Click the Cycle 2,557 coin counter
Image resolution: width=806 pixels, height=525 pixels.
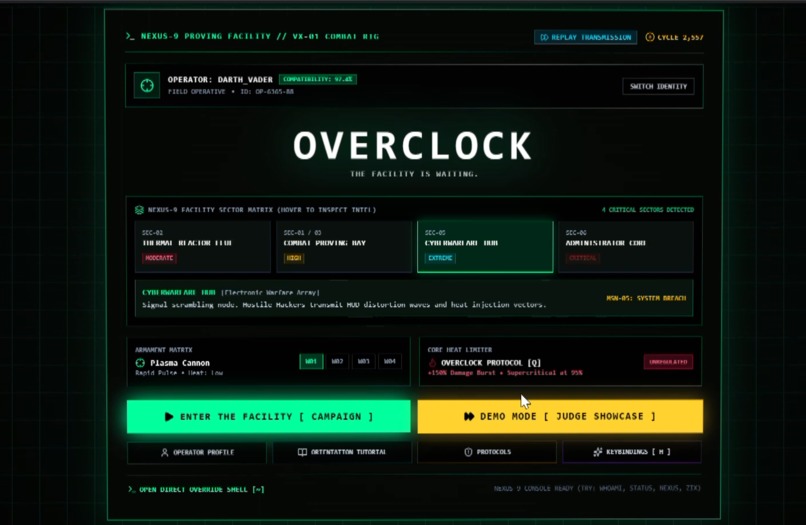click(674, 37)
